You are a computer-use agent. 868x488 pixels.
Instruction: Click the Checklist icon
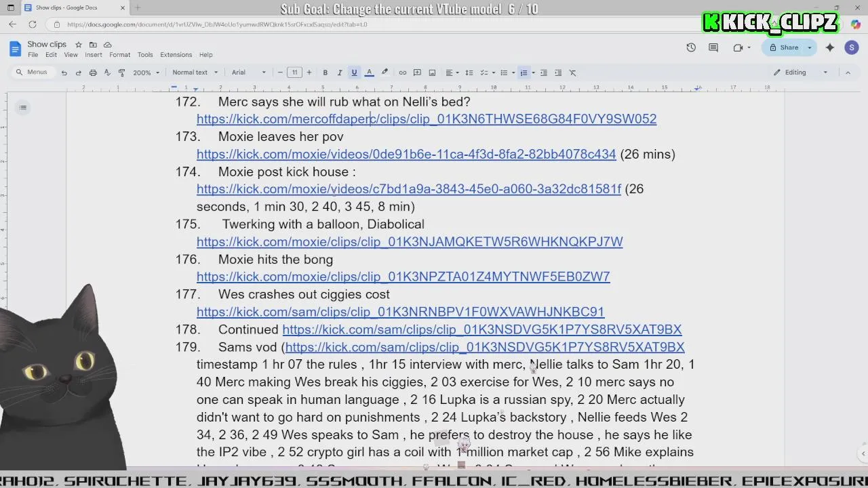(x=484, y=73)
